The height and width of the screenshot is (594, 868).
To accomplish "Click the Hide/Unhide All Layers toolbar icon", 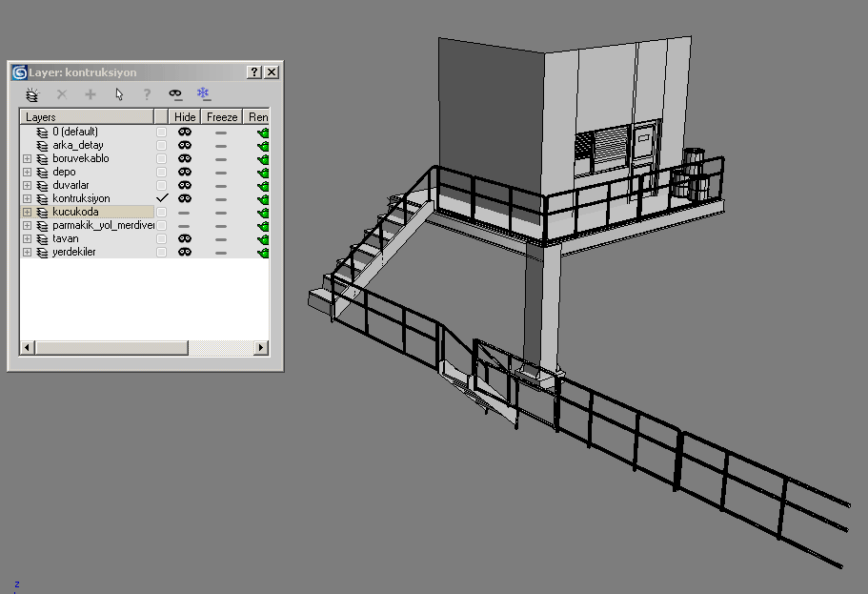I will click(x=175, y=94).
